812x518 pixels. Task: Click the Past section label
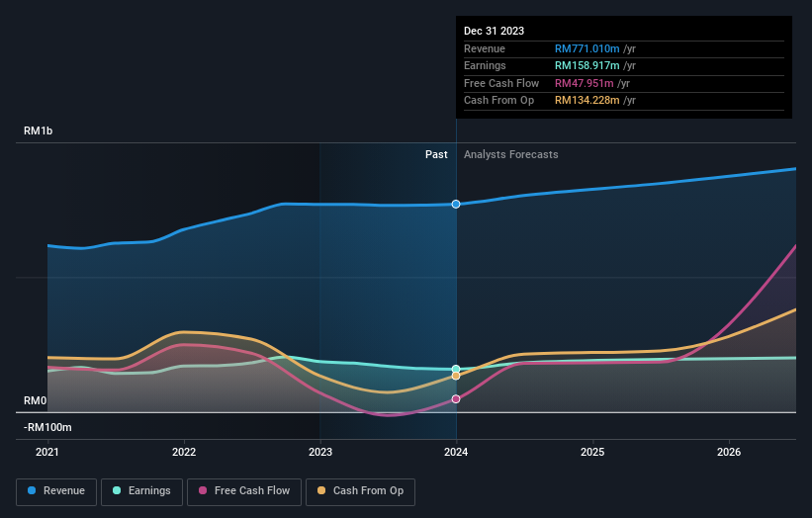click(x=436, y=154)
